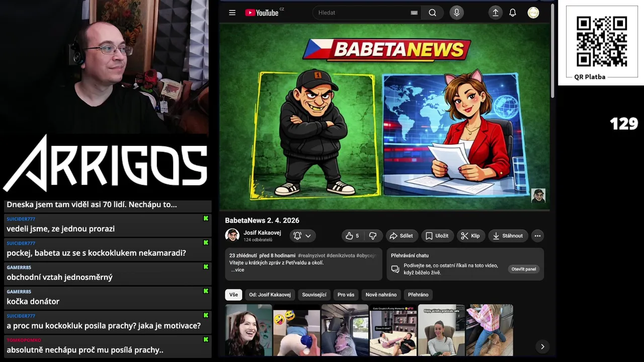644x362 pixels.
Task: Click the BabetaNews video player
Action: 384,117
